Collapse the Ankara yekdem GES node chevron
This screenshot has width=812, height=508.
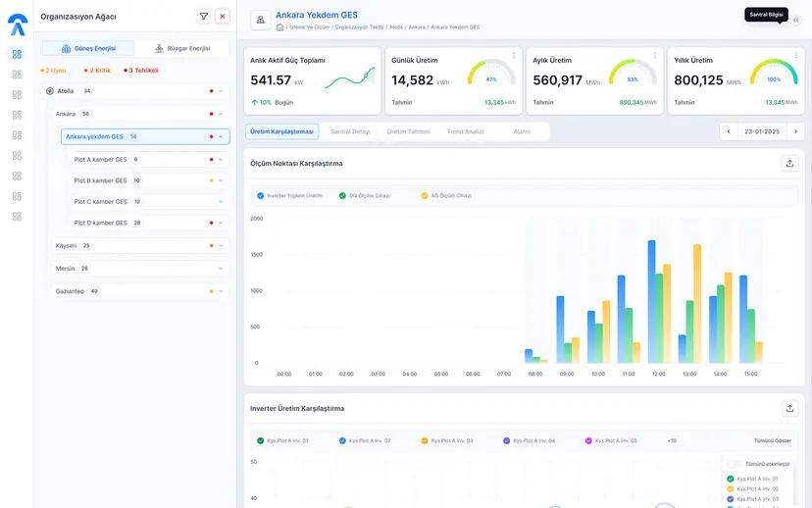point(221,136)
